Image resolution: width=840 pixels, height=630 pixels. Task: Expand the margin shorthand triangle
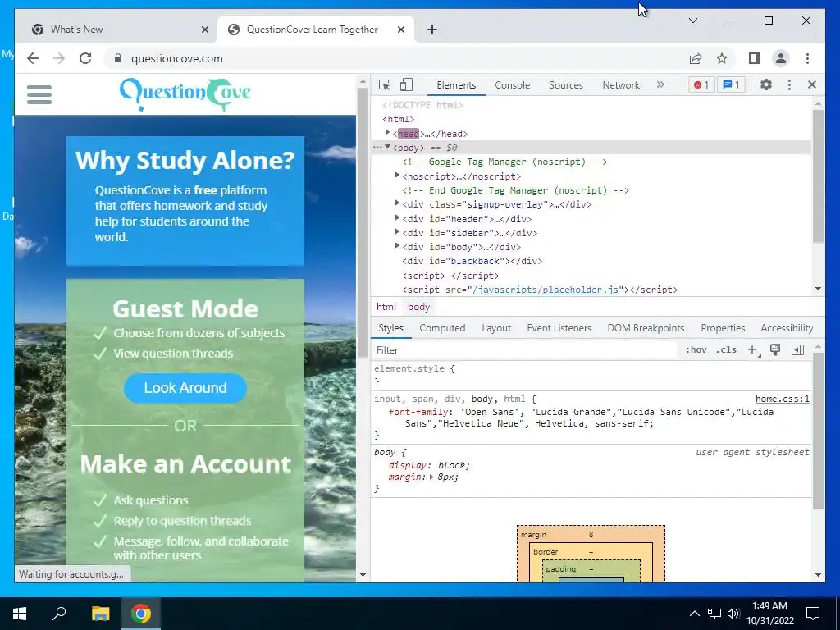point(431,477)
